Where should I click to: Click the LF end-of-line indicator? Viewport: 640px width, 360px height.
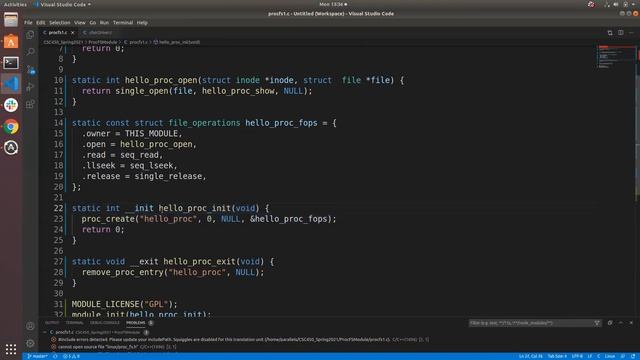(590, 356)
